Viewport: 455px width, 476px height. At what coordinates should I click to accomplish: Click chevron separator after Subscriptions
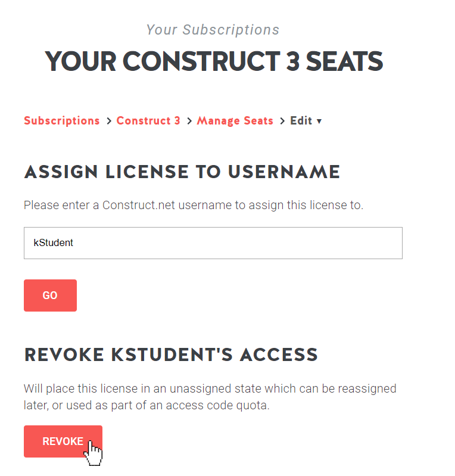coord(109,121)
